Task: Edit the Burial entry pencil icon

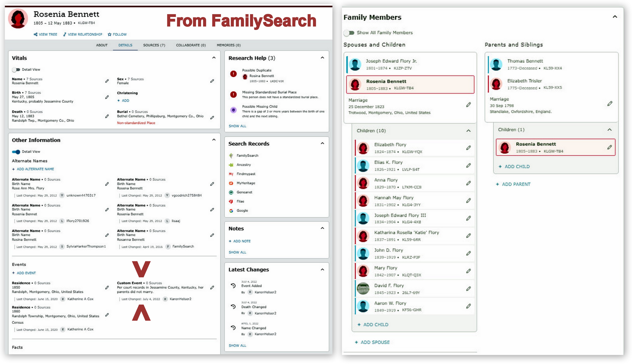Action: [212, 117]
